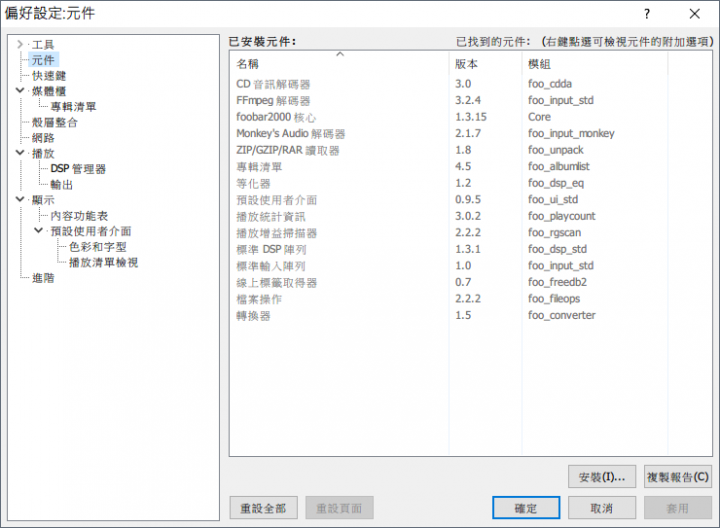Open help with the ? title button
The height and width of the screenshot is (528, 720).
pos(647,14)
